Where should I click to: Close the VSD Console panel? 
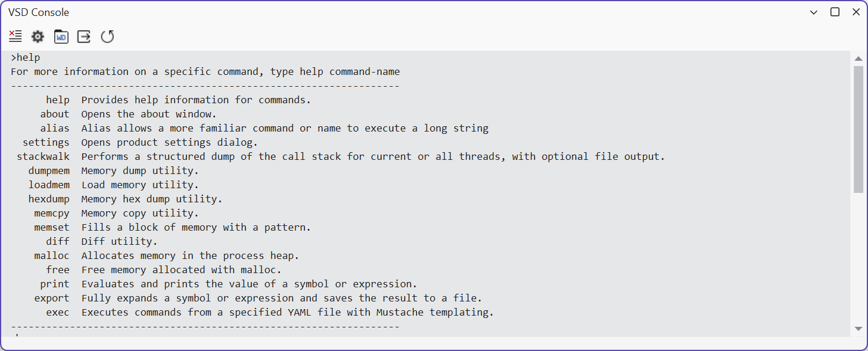point(856,12)
